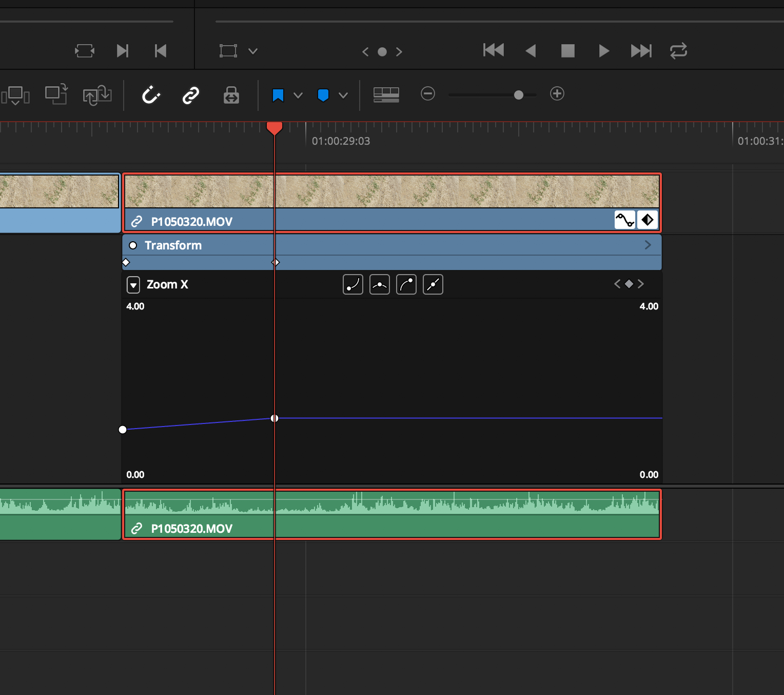Stop playback
Screen dimensions: 784x695
(568, 51)
